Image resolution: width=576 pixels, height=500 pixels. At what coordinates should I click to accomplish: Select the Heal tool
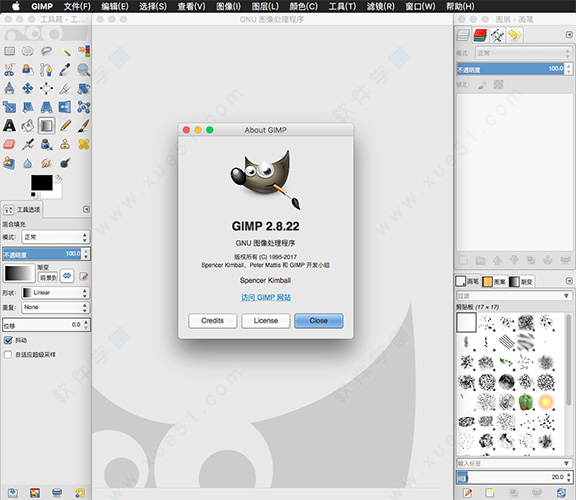point(84,144)
